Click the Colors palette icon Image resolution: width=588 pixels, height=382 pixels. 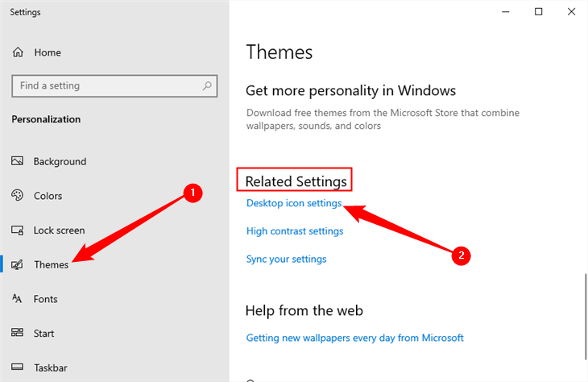pos(18,196)
